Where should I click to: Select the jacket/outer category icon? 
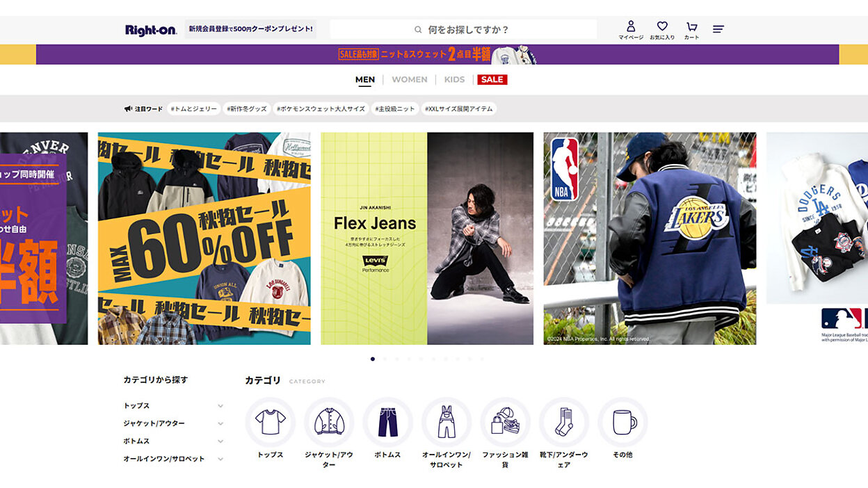(329, 422)
